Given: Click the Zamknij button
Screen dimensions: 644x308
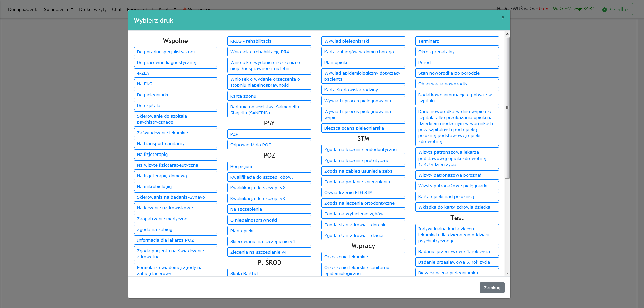Looking at the screenshot, I should click(492, 288).
